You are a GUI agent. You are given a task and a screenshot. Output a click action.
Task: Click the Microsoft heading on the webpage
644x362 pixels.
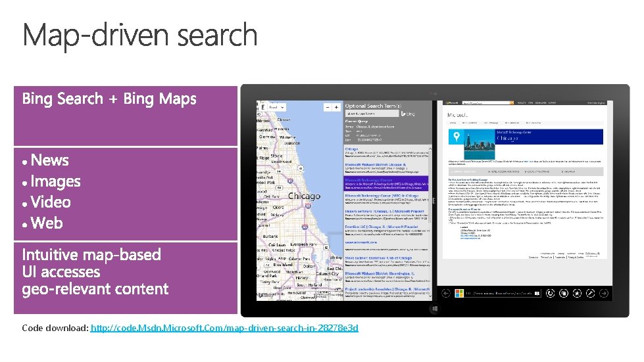457,115
